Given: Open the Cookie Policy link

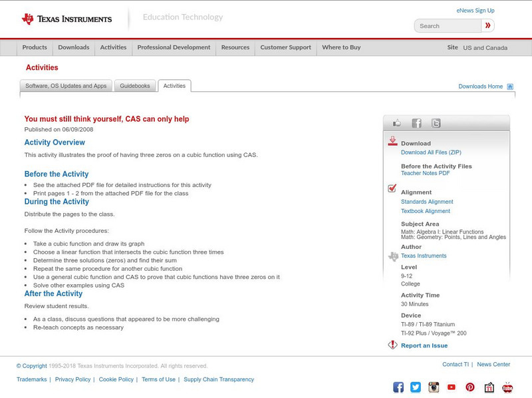Looking at the screenshot, I should click(x=116, y=379).
